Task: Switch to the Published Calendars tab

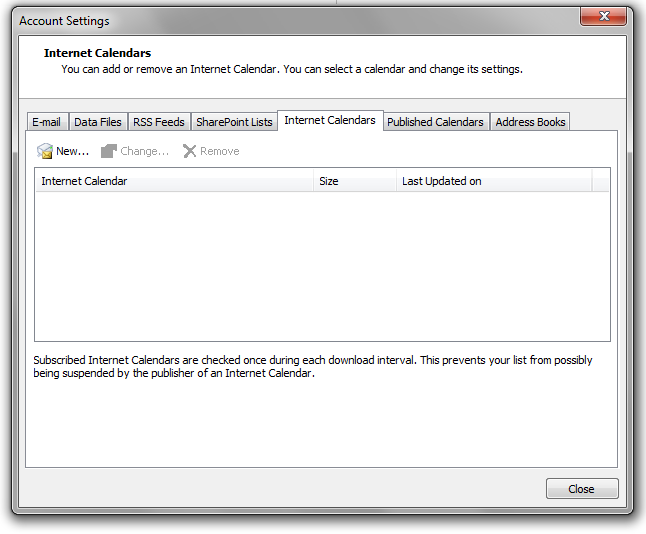Action: (435, 122)
